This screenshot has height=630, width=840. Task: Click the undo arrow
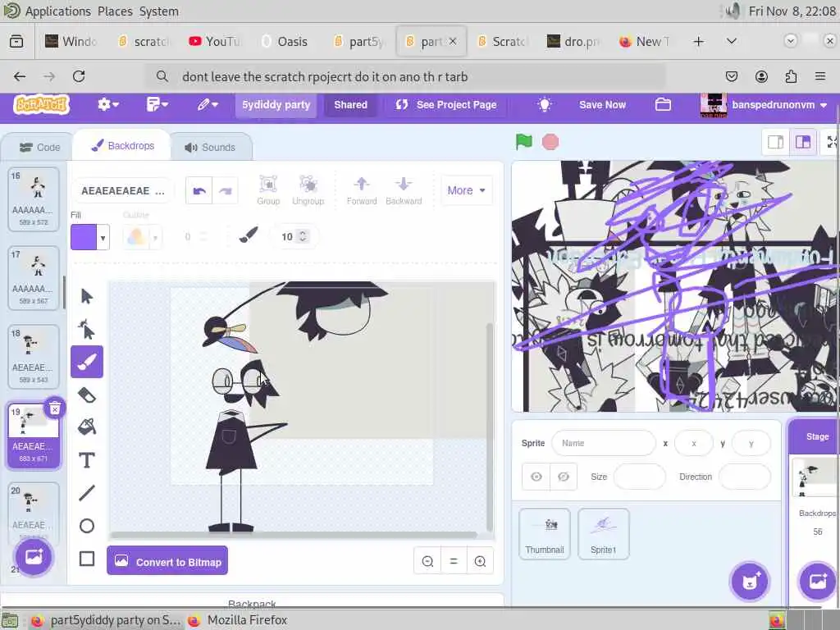tap(199, 190)
